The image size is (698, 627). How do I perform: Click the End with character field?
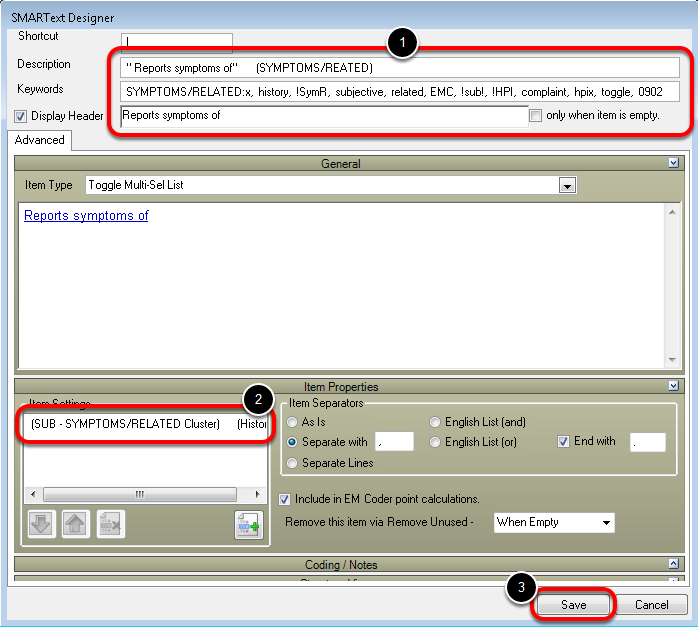pyautogui.click(x=648, y=443)
